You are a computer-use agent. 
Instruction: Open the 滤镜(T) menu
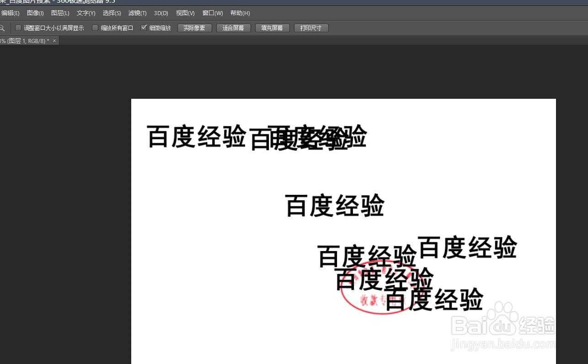pos(138,13)
